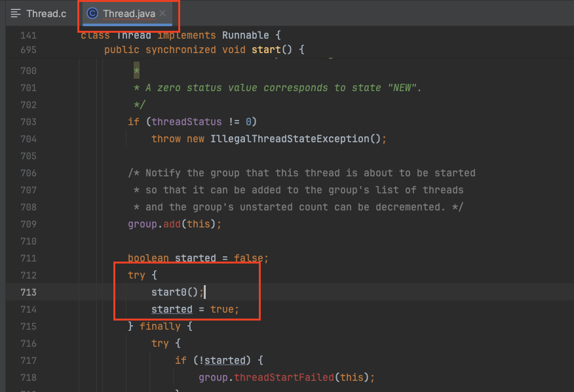Click Runnable in the class declaration
The image size is (574, 392).
click(x=246, y=35)
